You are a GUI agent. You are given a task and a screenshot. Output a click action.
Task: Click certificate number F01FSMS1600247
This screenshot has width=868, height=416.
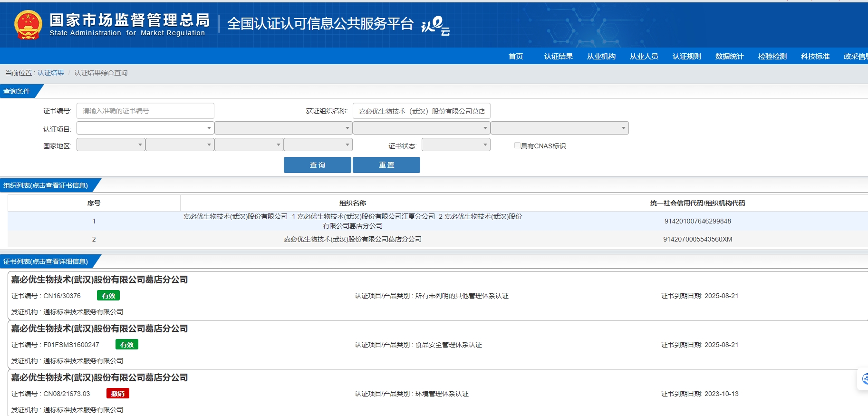click(x=71, y=345)
